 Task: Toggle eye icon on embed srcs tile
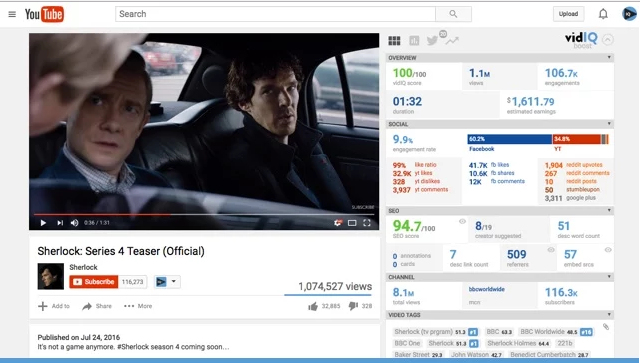click(x=608, y=249)
